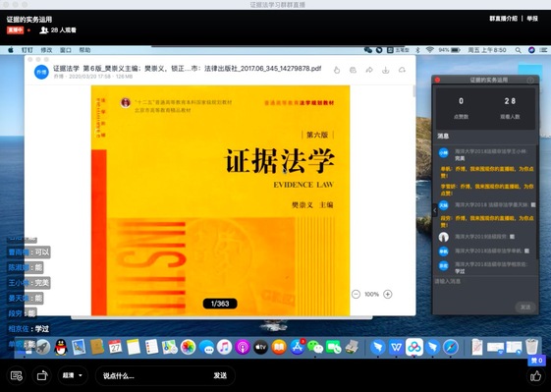Give a like with the thumbs-up icon
Viewport: 551px width, 392px height.
(x=535, y=376)
